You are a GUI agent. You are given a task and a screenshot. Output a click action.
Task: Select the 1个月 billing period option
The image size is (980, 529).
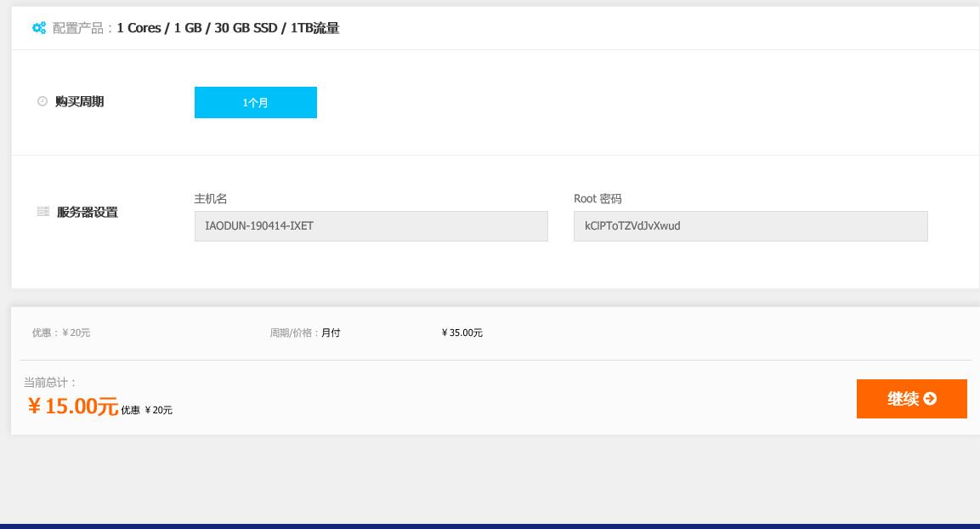[255, 102]
